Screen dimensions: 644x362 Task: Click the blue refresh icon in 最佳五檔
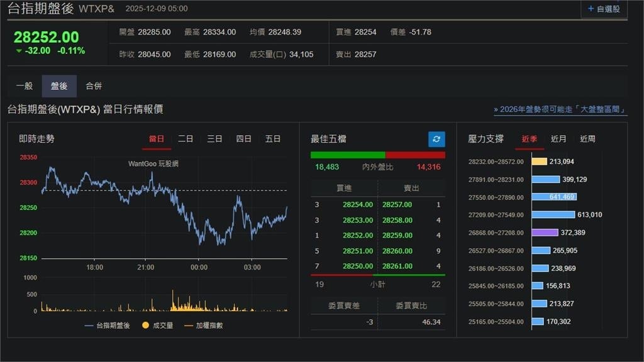[x=436, y=139]
